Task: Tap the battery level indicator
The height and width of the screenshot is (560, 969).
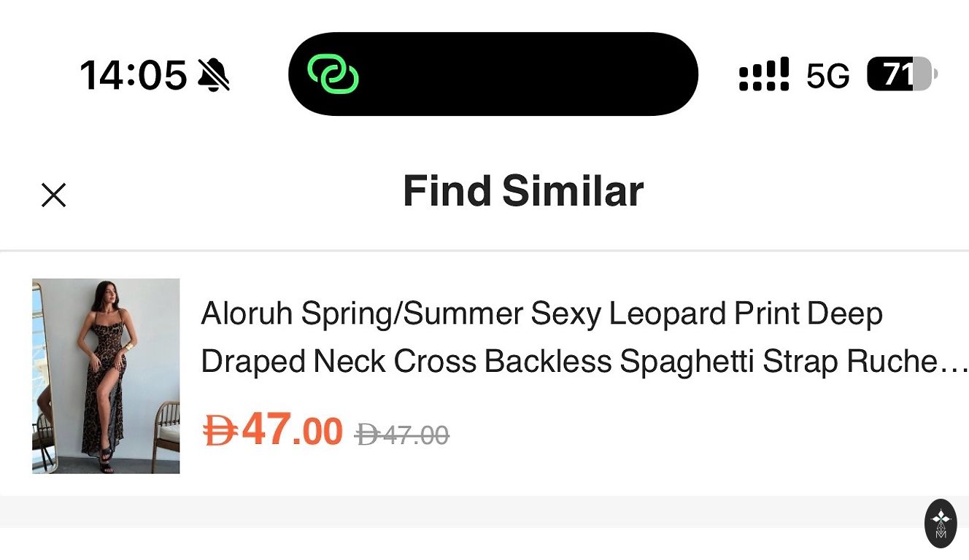Action: (901, 74)
